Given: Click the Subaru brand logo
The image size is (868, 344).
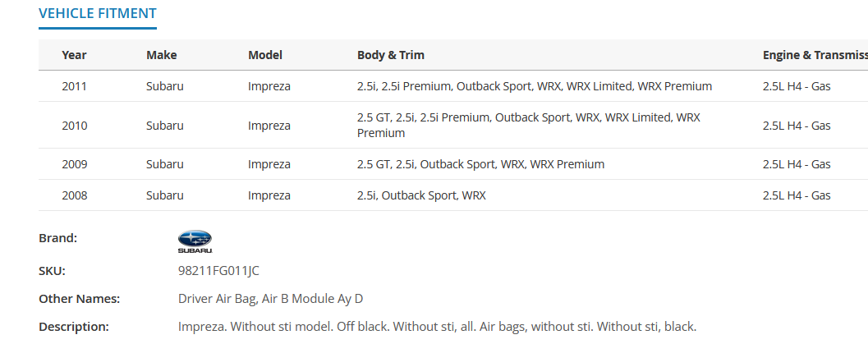Looking at the screenshot, I should [x=195, y=241].
